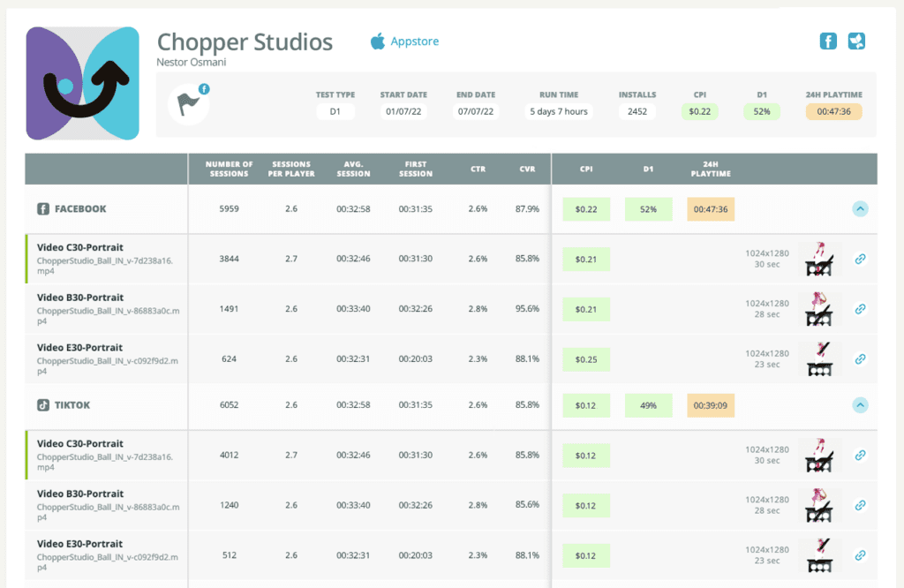
Task: Click the Installs value 2452
Action: tap(637, 111)
